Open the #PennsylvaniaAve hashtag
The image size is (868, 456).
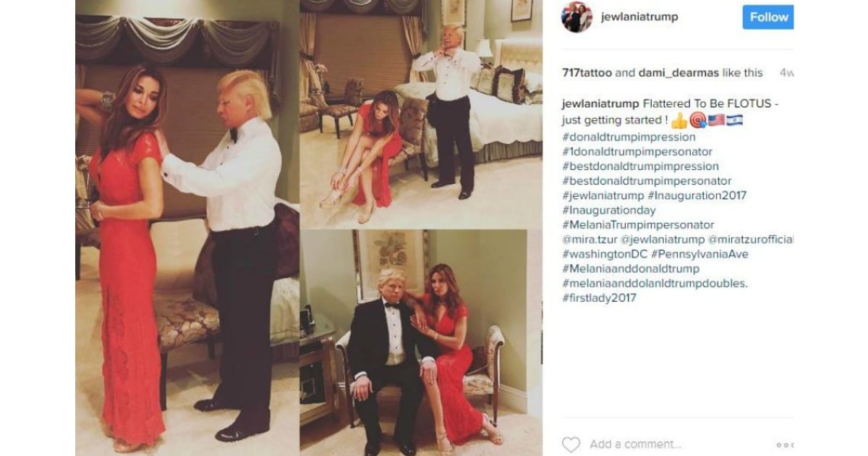(699, 254)
